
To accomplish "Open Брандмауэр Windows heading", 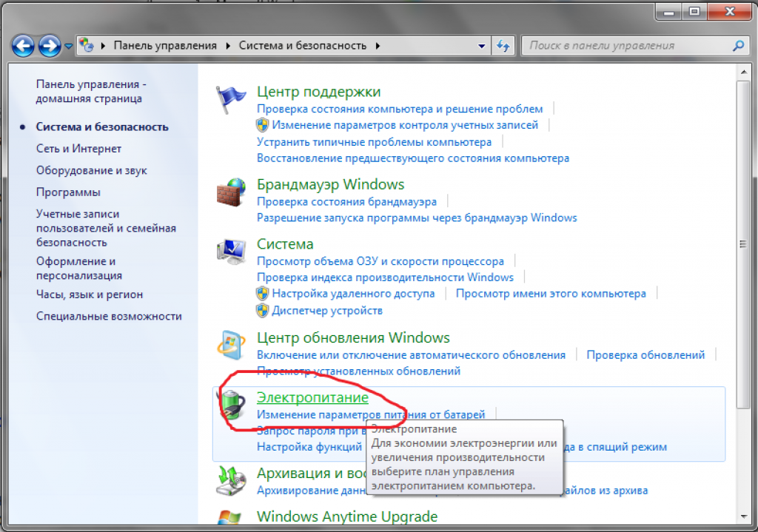I will [331, 184].
